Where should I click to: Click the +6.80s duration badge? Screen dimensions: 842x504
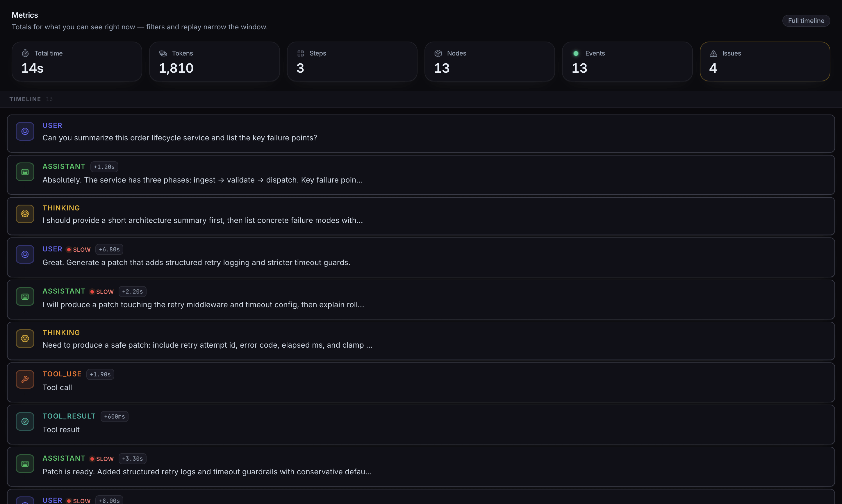109,249
